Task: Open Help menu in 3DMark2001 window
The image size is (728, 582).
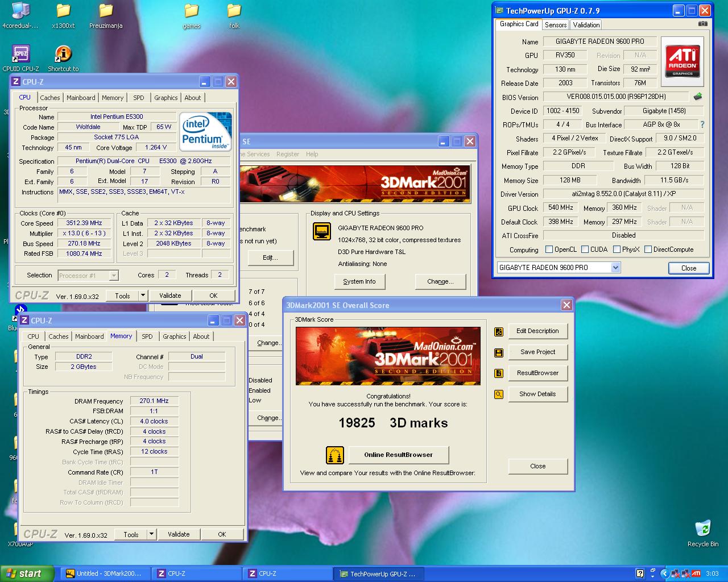Action: pyautogui.click(x=312, y=154)
